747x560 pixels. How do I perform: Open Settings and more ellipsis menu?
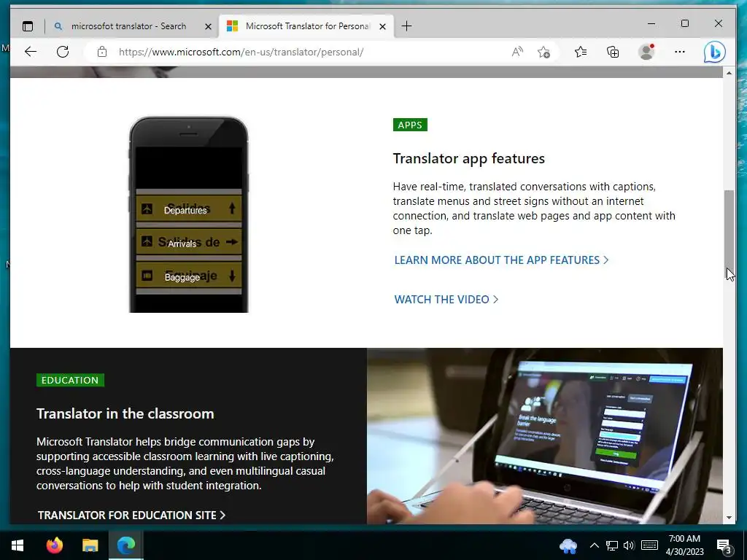pyautogui.click(x=680, y=52)
